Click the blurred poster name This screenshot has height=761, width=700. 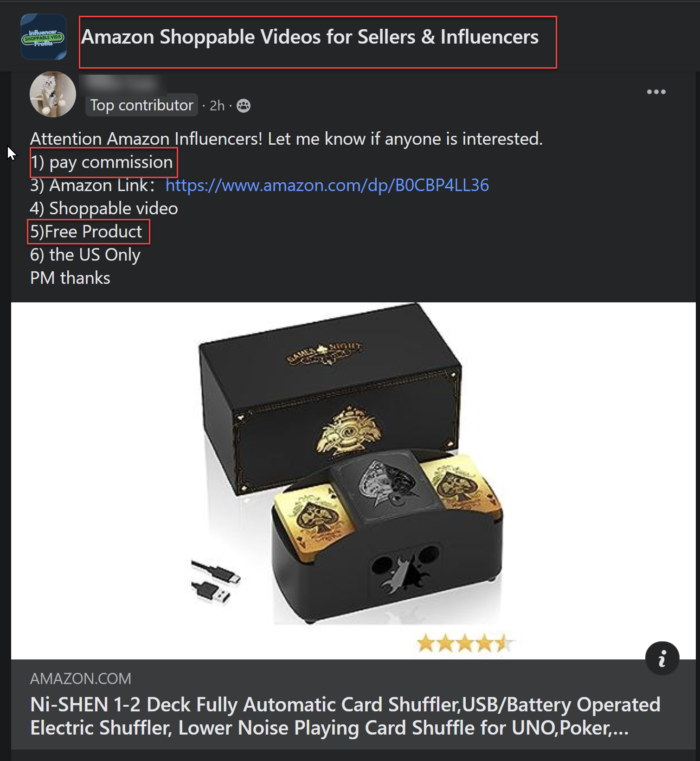point(122,83)
